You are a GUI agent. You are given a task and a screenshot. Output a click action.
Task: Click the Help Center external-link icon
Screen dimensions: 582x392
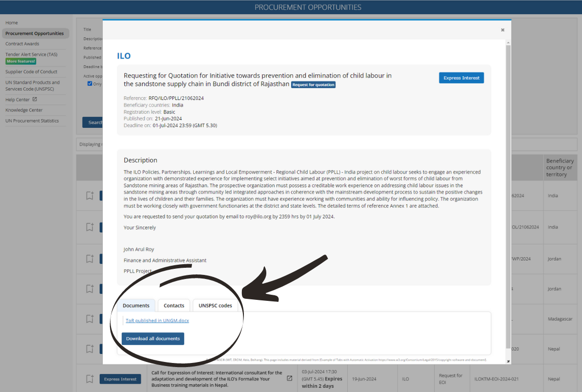coord(35,99)
